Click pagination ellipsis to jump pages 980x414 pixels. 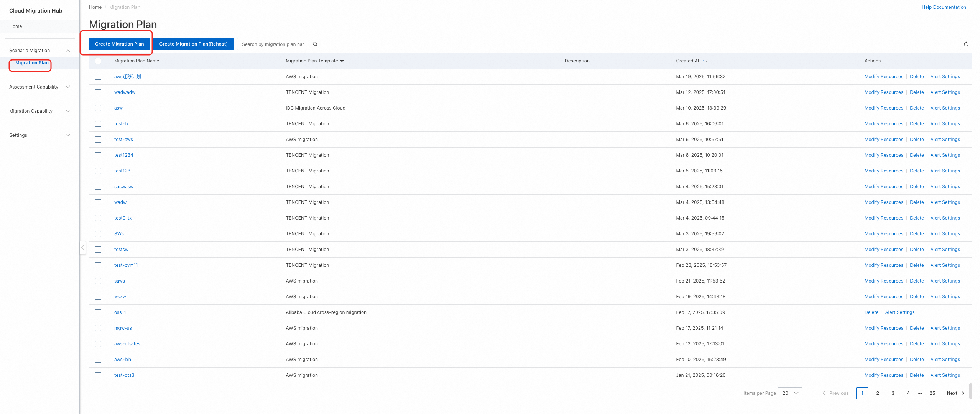(920, 393)
